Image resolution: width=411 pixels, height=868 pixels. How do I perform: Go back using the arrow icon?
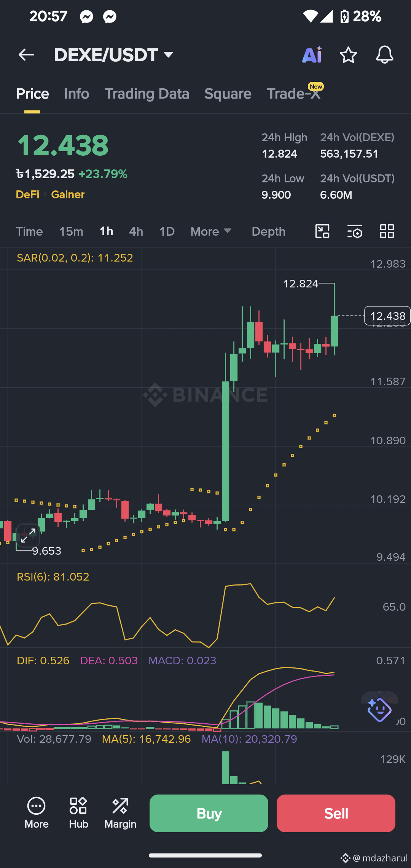26,55
